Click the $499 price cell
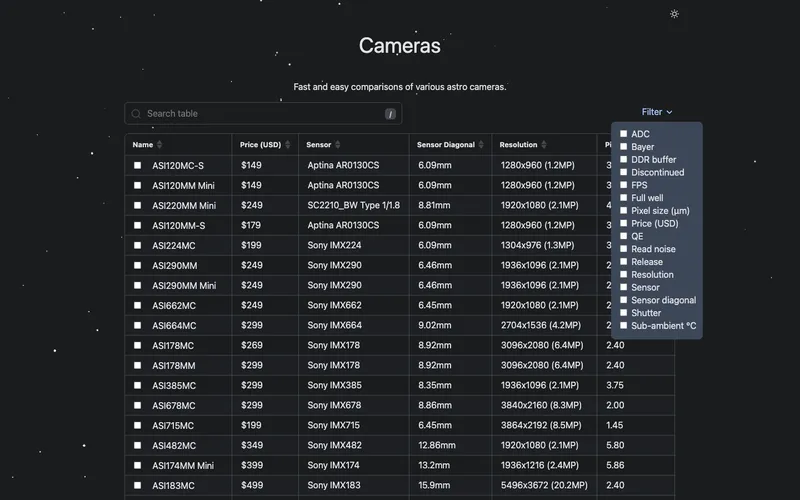800x500 pixels. (x=252, y=485)
